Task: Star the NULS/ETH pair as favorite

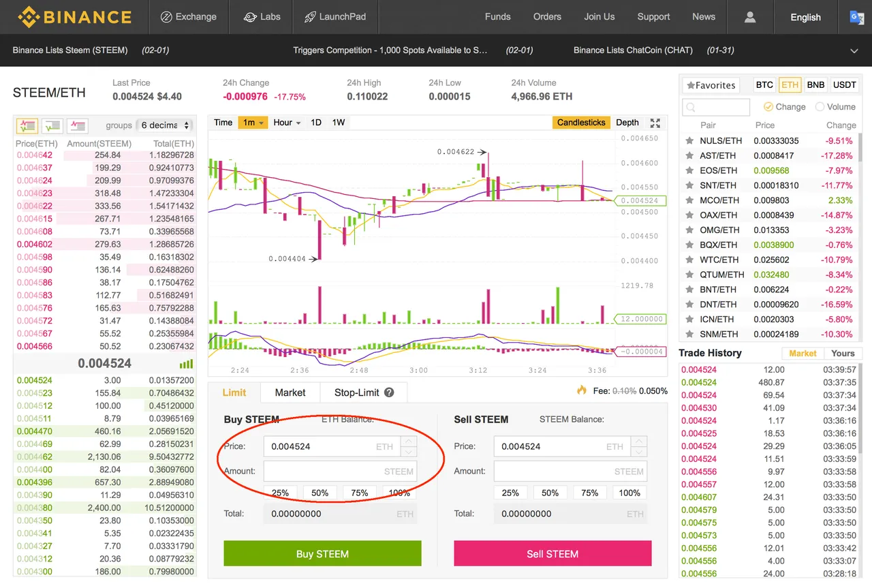Action: [689, 141]
